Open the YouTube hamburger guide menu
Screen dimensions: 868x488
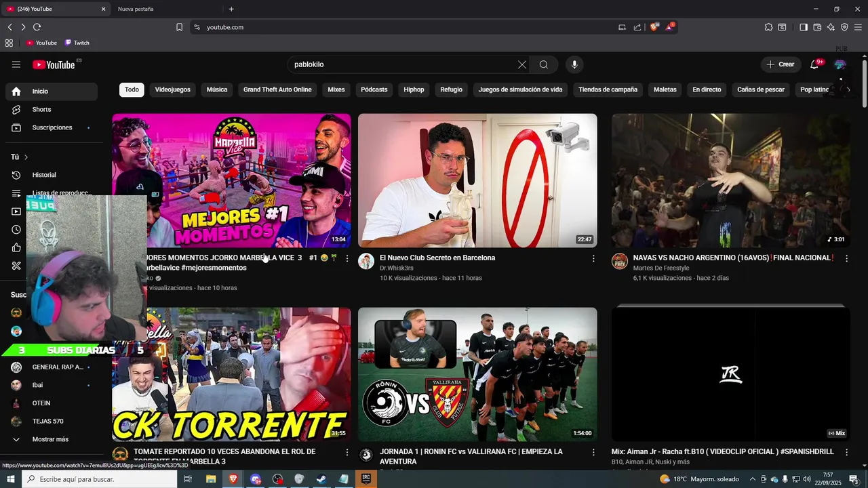tap(16, 64)
